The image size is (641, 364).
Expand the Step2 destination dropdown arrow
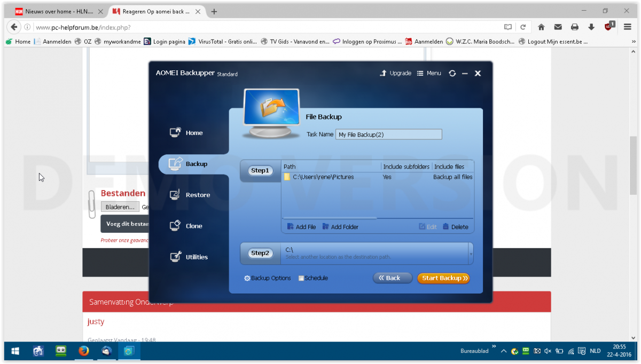click(471, 254)
